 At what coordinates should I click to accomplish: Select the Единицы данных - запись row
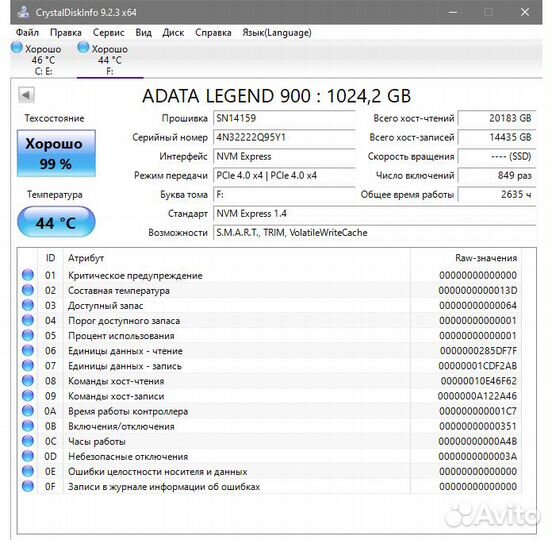coord(270,366)
